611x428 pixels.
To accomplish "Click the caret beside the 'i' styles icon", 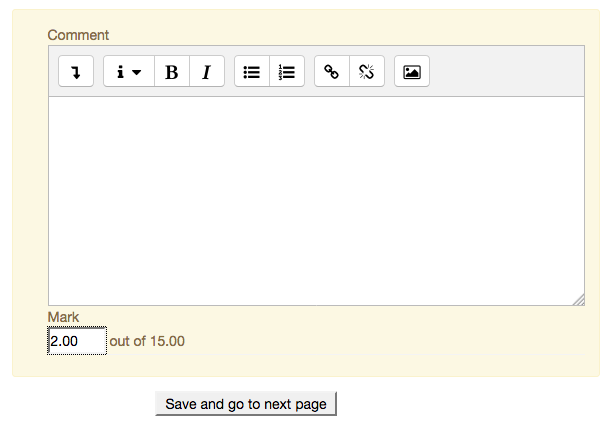I will click(136, 72).
